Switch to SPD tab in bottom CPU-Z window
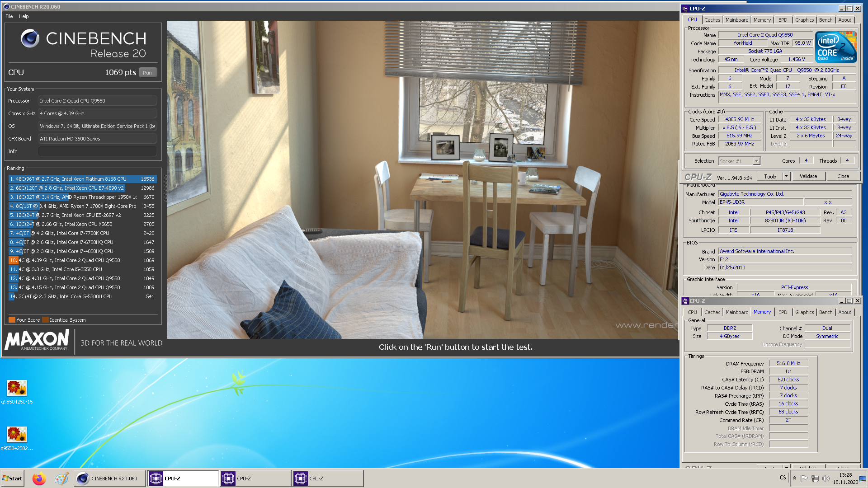This screenshot has width=868, height=488. (783, 312)
